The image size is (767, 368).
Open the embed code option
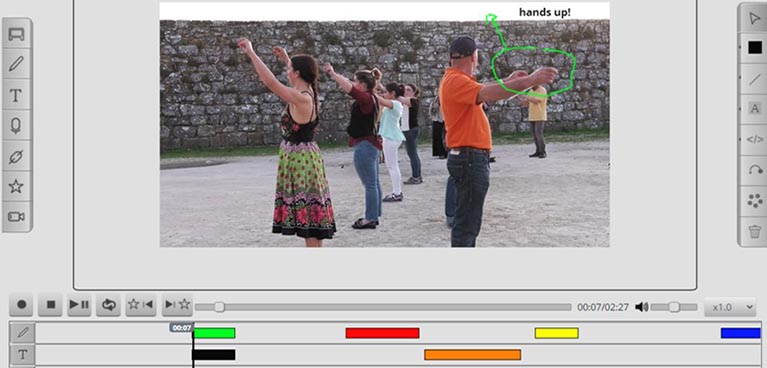[x=755, y=139]
